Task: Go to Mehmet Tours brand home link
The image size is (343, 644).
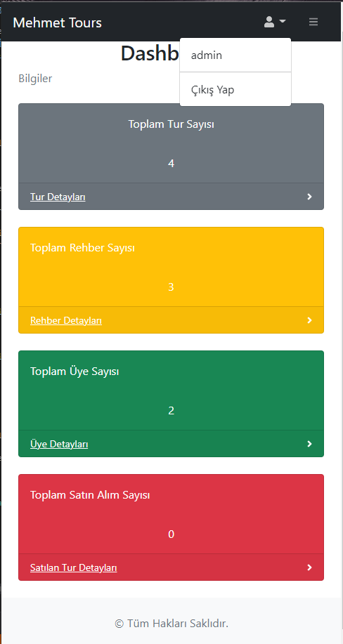Action: pos(57,22)
